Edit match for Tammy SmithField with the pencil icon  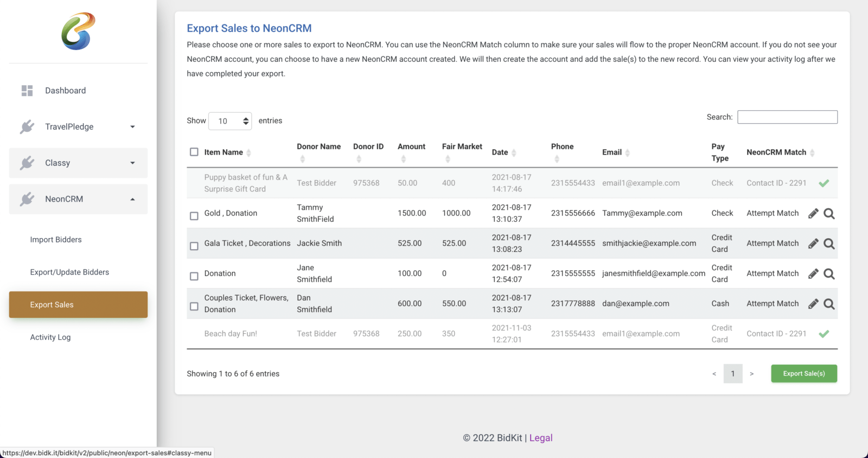(813, 214)
